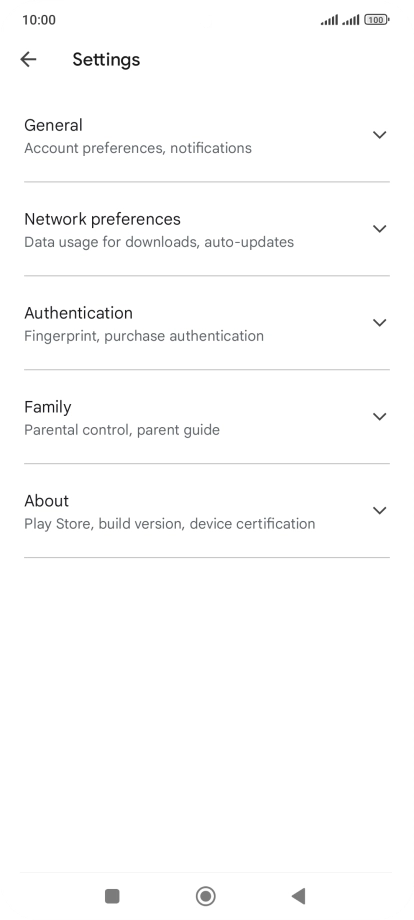Screen dimensions: 414x920
Task: Select the About heading
Action: (x=46, y=500)
